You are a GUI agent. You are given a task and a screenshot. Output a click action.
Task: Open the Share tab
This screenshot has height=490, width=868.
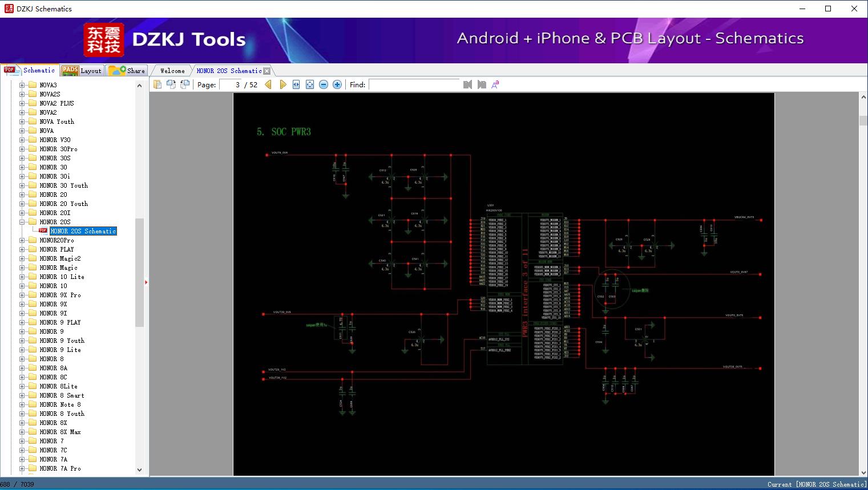(127, 71)
